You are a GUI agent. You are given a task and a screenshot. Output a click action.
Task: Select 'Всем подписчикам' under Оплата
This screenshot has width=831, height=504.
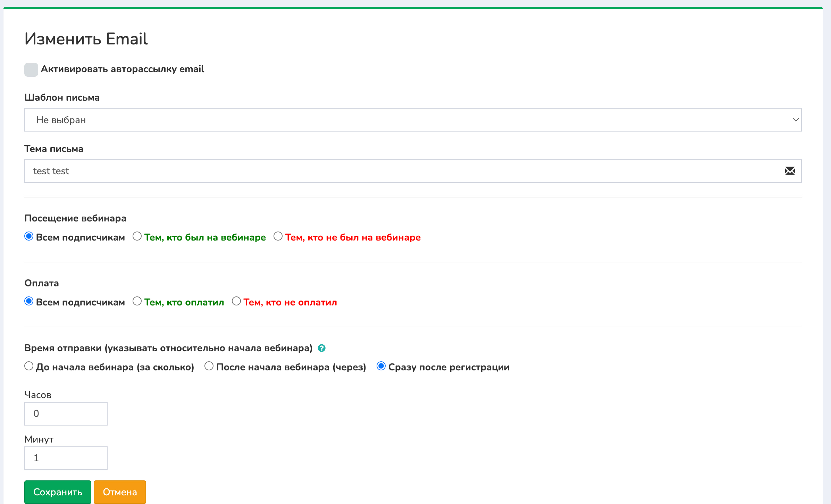click(29, 301)
